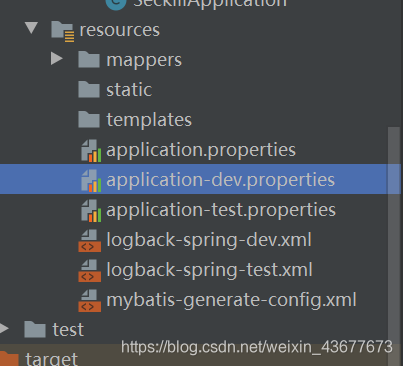Image resolution: width=403 pixels, height=366 pixels.
Task: Select application-test.properties file name
Action: click(x=221, y=210)
